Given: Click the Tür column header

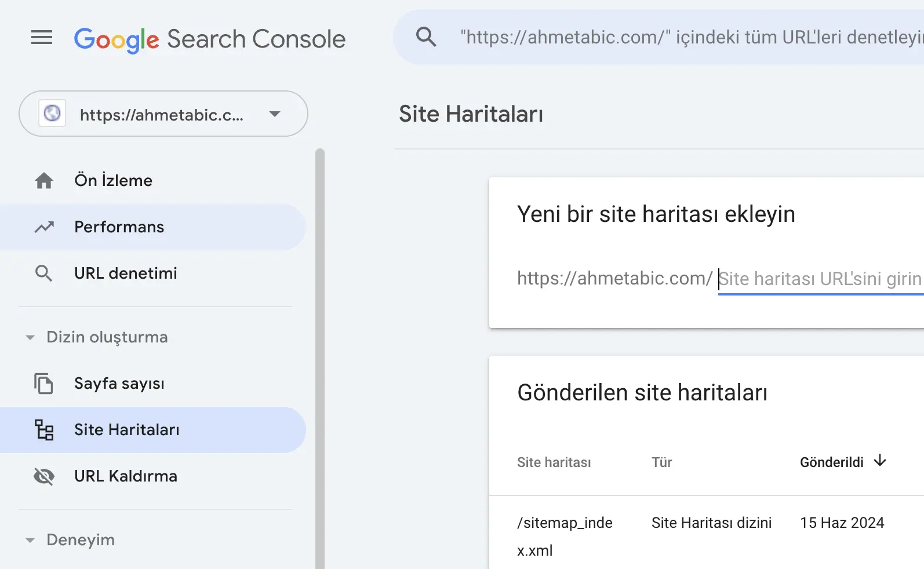Looking at the screenshot, I should [661, 462].
